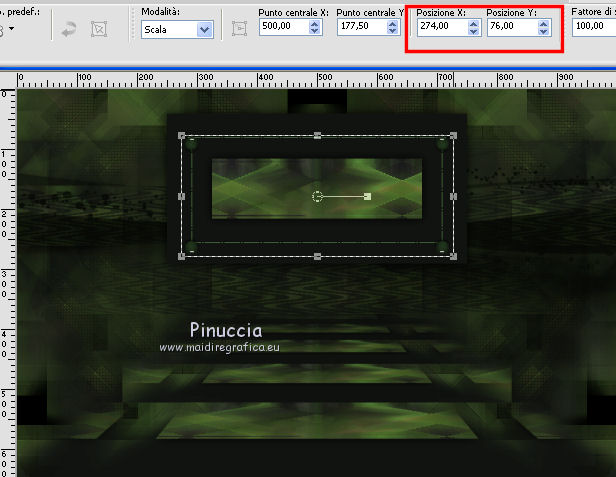Click the perspective correction icon
Screen dimensions: 616x477
[99, 29]
